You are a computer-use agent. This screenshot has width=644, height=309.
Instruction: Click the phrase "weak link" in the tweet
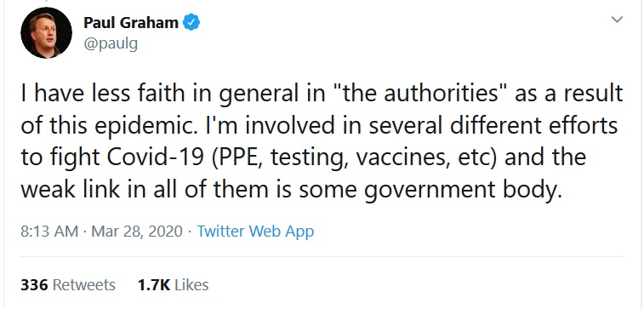(71, 190)
